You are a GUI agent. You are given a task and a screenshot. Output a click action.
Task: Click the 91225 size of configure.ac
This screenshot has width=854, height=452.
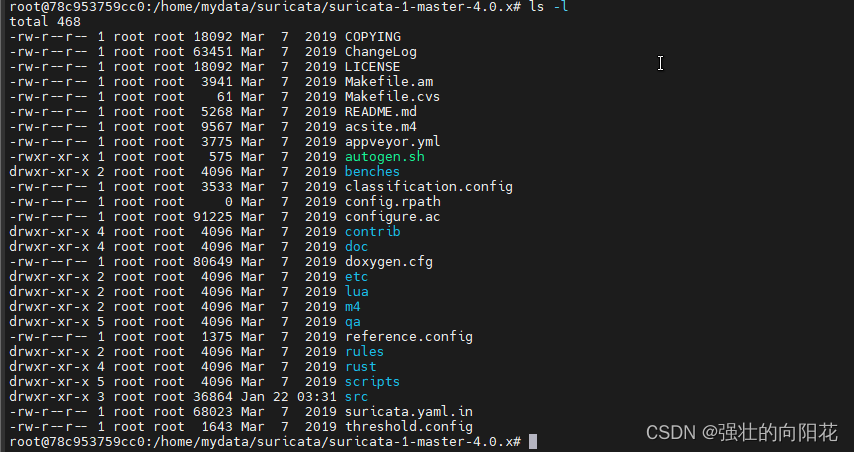(213, 217)
